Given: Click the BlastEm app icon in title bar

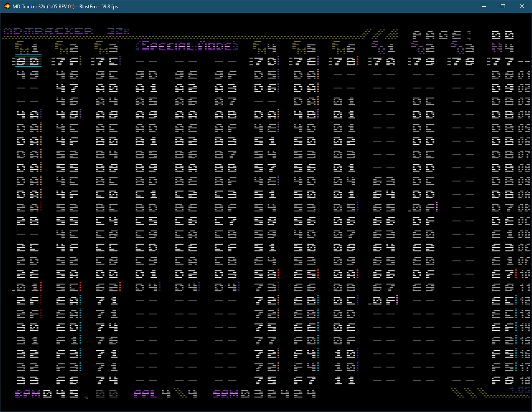Looking at the screenshot, I should point(7,6).
